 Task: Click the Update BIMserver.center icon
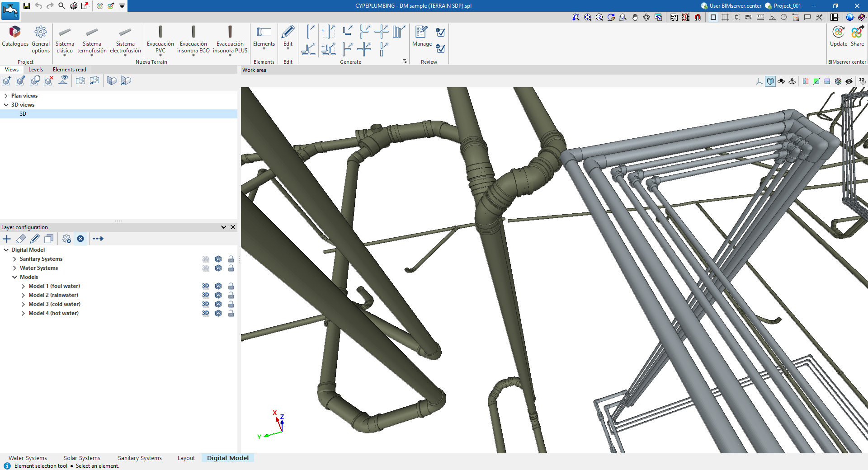[838, 36]
